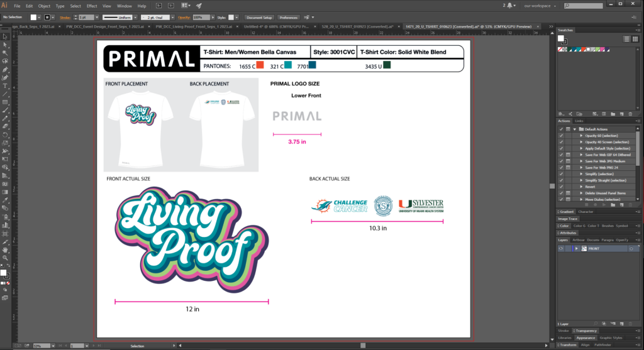Open the Object menu
Viewport: 644px width, 350px height.
click(x=44, y=6)
